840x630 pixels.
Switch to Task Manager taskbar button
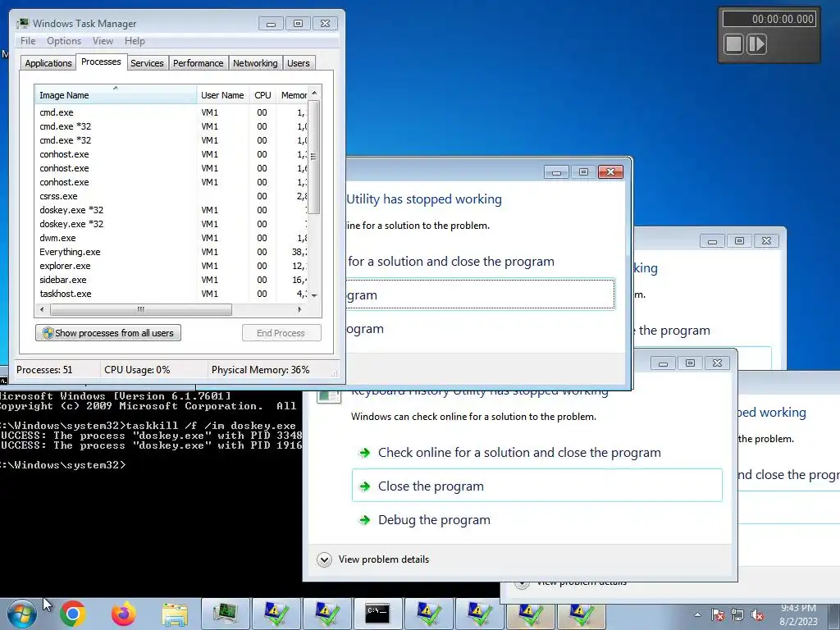pyautogui.click(x=226, y=614)
